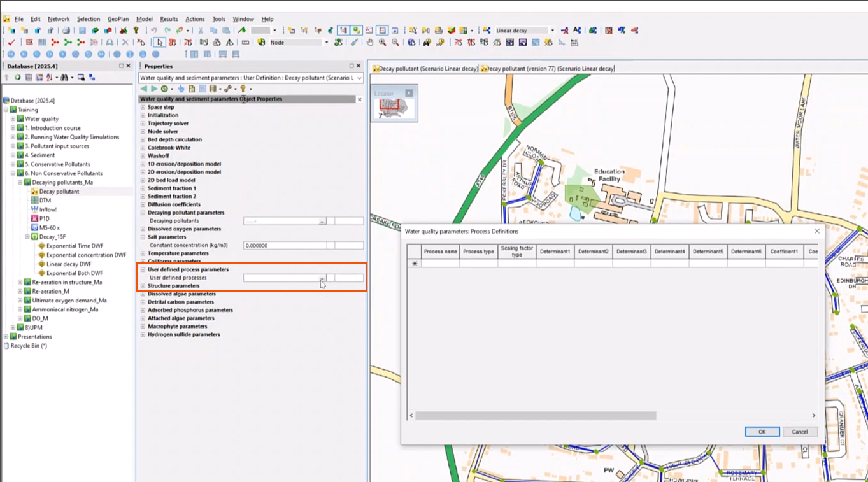
Task: Select the Node pick tool arrow
Action: pos(160,42)
